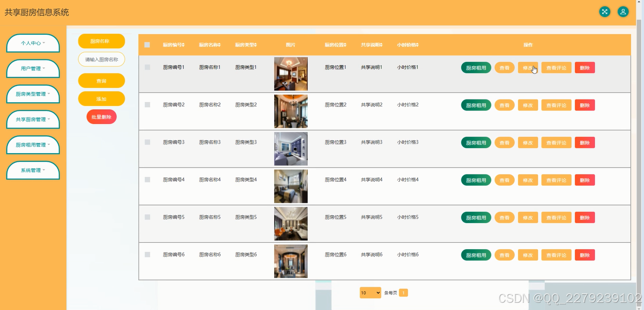This screenshot has width=644, height=310.
Task: Click the page 1 pagination button
Action: click(x=403, y=292)
